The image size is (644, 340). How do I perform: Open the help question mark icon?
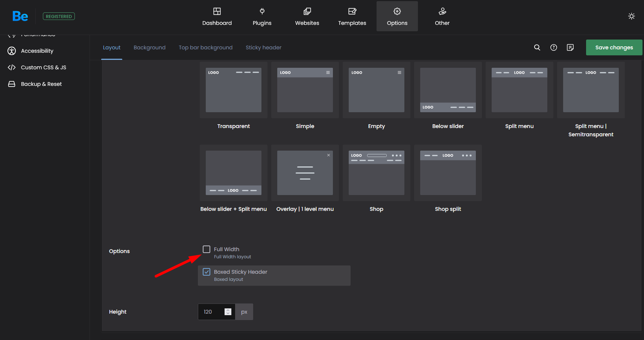pyautogui.click(x=554, y=47)
